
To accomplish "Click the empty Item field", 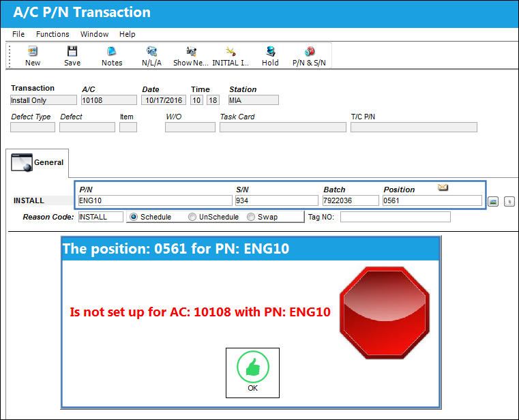I will click(x=128, y=127).
